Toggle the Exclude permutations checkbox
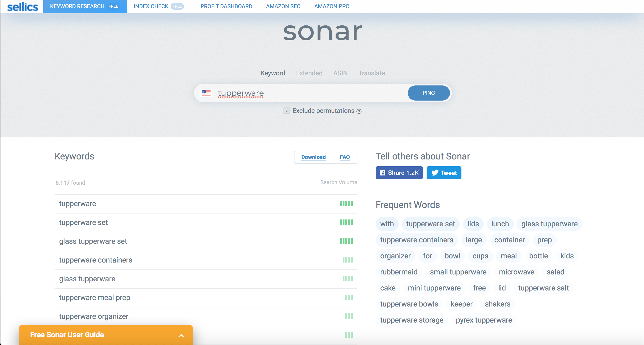644x345 pixels. click(x=286, y=111)
